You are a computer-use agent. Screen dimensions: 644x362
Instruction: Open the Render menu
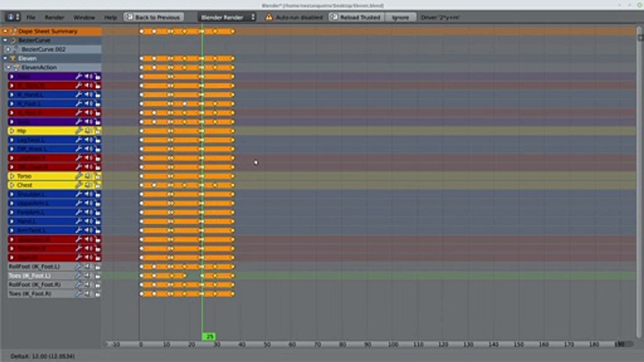tap(54, 17)
